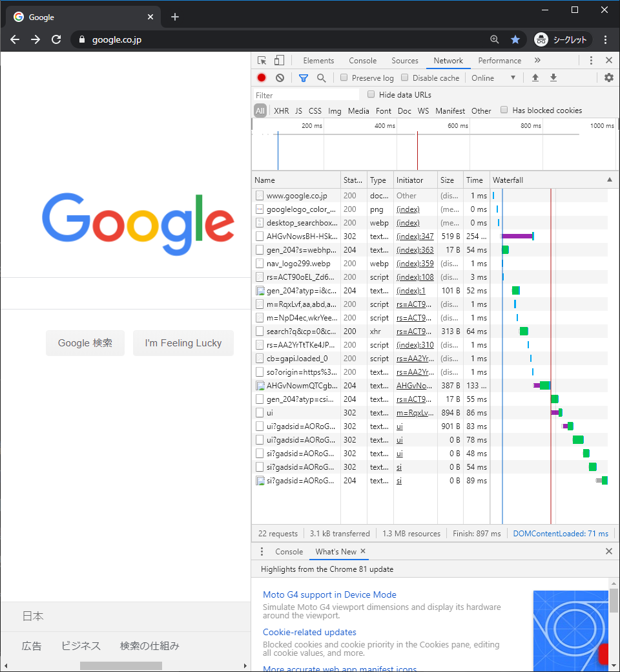The width and height of the screenshot is (620, 672).
Task: Switch to the Sources tab
Action: pyautogui.click(x=405, y=61)
